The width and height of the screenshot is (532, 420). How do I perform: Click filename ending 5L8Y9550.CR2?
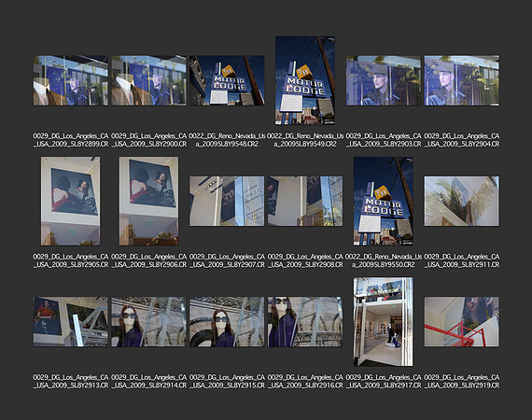[384, 260]
